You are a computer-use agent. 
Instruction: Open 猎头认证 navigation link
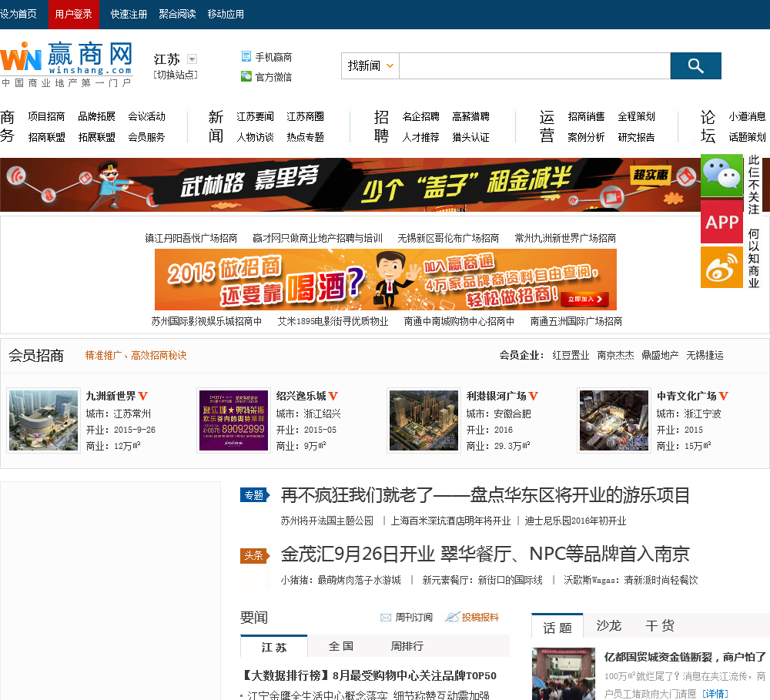point(471,137)
